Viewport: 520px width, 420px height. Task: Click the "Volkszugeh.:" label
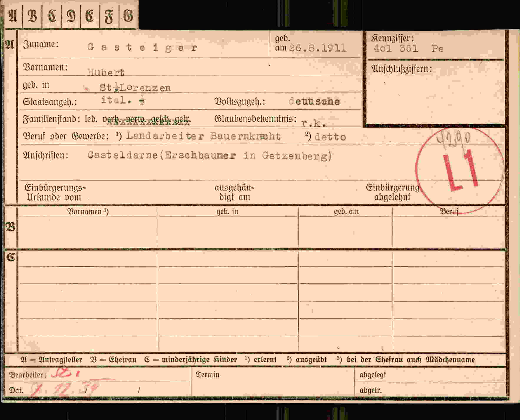click(240, 102)
